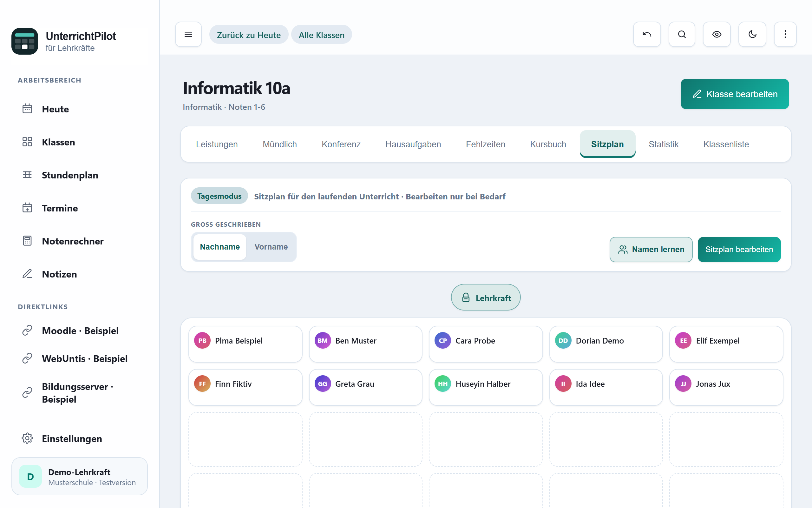The image size is (812, 508).
Task: Open the WebUntis · Beispiel direct link
Action: point(80,358)
